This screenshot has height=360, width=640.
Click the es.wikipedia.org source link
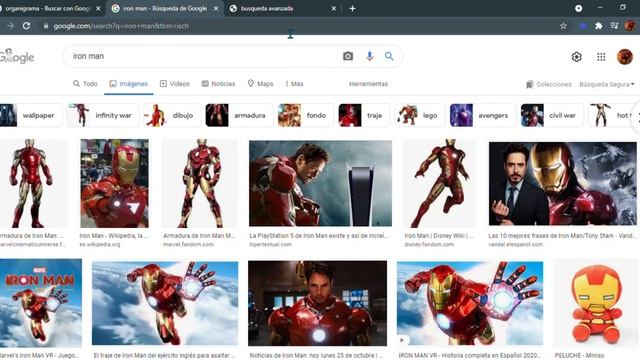[x=100, y=244]
